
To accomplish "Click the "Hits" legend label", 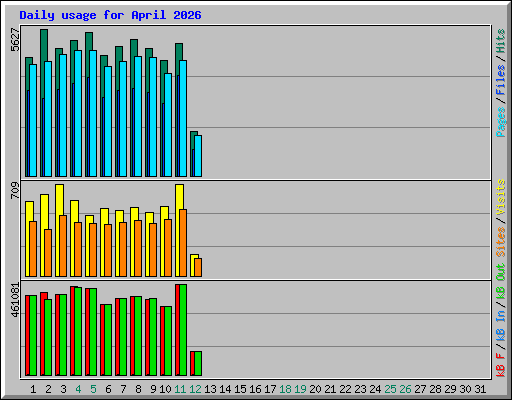I will (x=501, y=41).
